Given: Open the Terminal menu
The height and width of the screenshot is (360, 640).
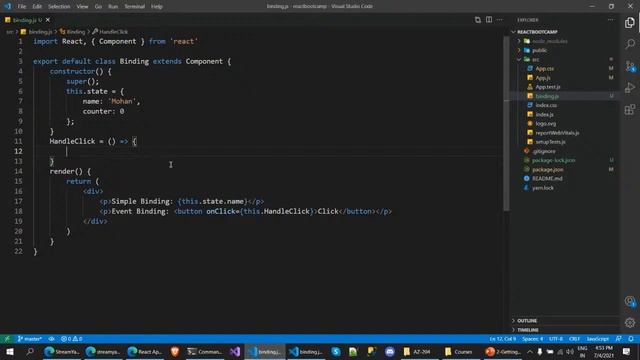Looking at the screenshot, I should (135, 7).
